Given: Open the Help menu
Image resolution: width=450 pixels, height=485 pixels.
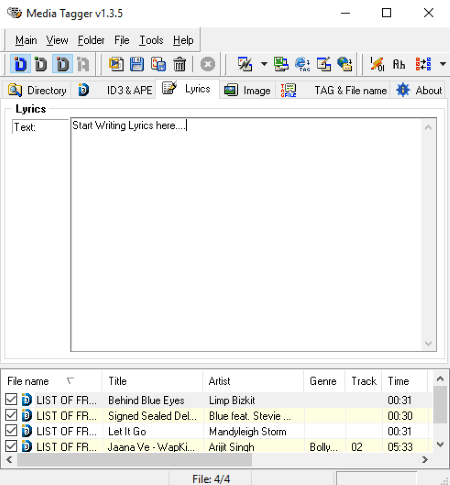Looking at the screenshot, I should (x=183, y=40).
